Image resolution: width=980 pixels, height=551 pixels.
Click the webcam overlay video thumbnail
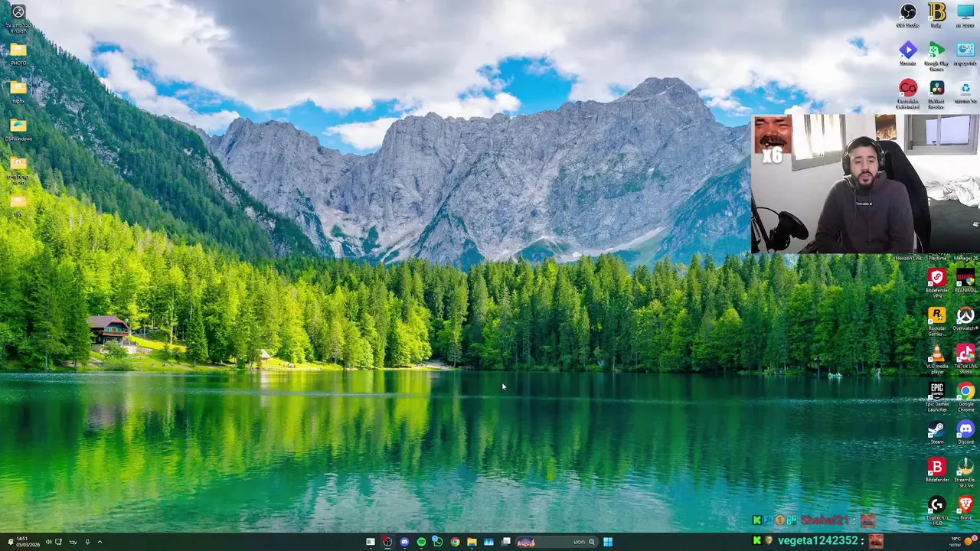coord(865,184)
